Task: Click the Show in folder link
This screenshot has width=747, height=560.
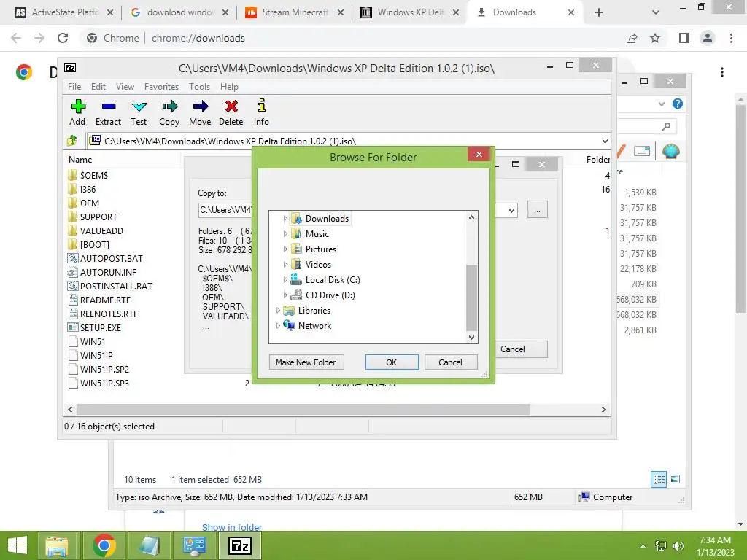Action: pyautogui.click(x=232, y=527)
